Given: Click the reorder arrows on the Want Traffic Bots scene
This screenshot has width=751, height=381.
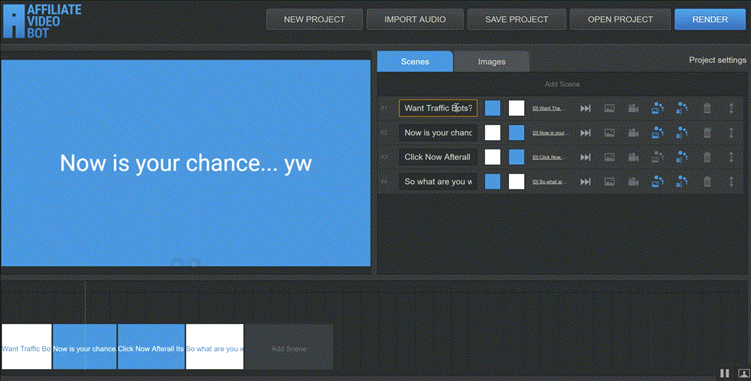Looking at the screenshot, I should 731,108.
